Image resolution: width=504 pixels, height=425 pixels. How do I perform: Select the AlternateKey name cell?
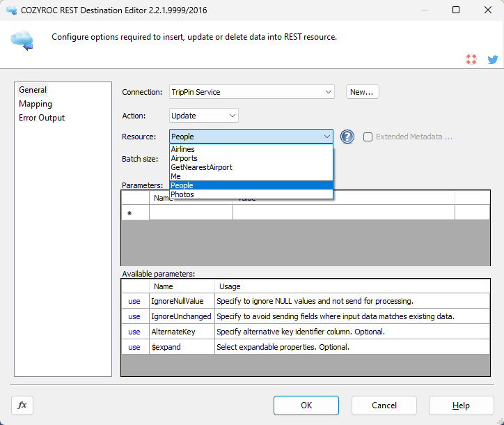coord(182,332)
